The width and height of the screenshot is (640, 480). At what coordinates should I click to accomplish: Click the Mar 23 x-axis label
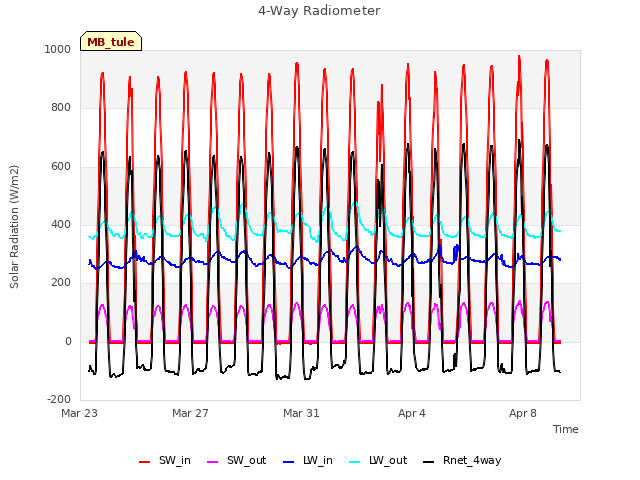[80, 413]
